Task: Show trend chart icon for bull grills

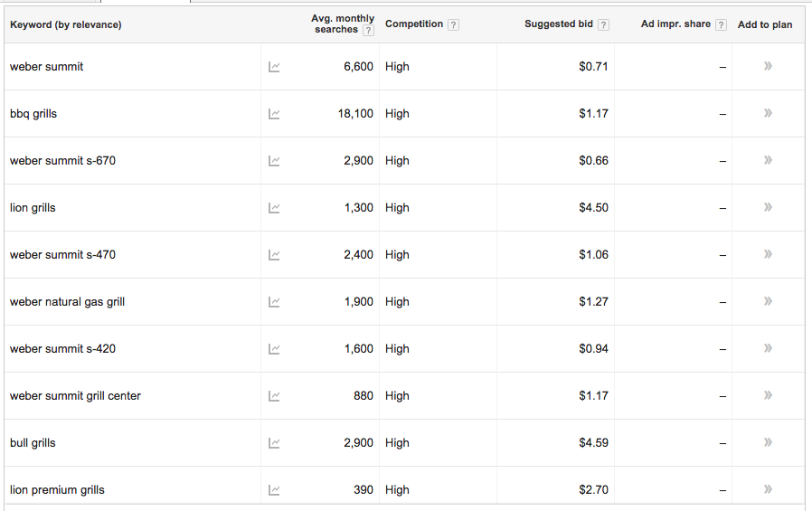Action: 274,443
